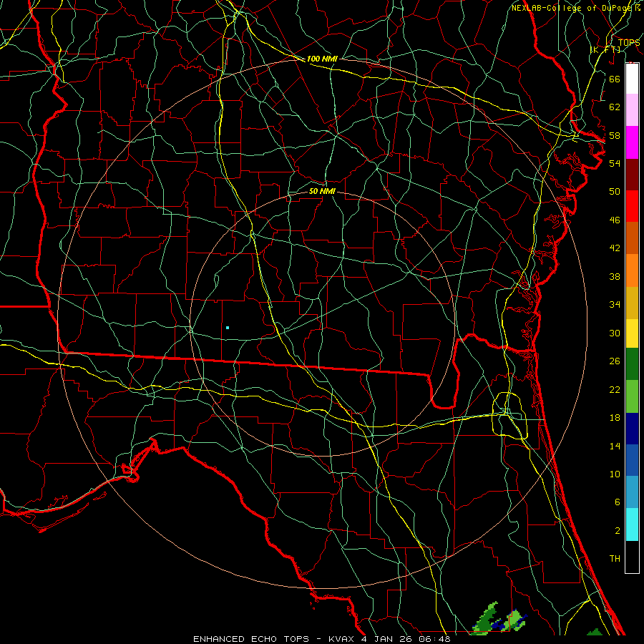Click the small green triangle echo in the bottom-right corner
644x644 pixels.
(595, 632)
